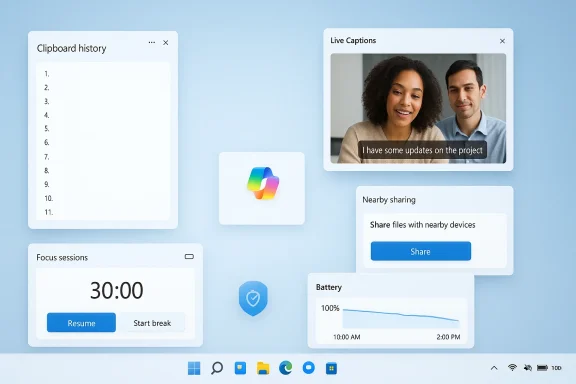
Task: Open Clipboard history more options menu
Action: pyautogui.click(x=152, y=43)
